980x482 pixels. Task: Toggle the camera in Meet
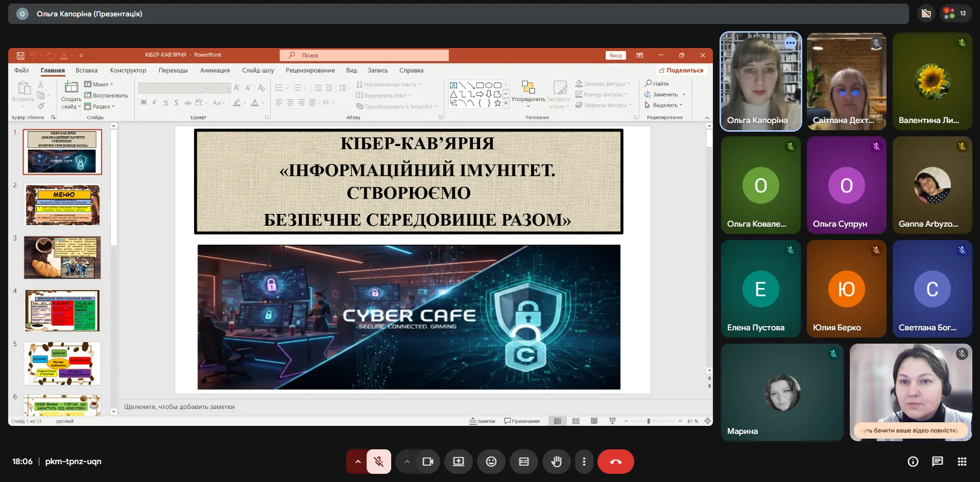click(428, 462)
